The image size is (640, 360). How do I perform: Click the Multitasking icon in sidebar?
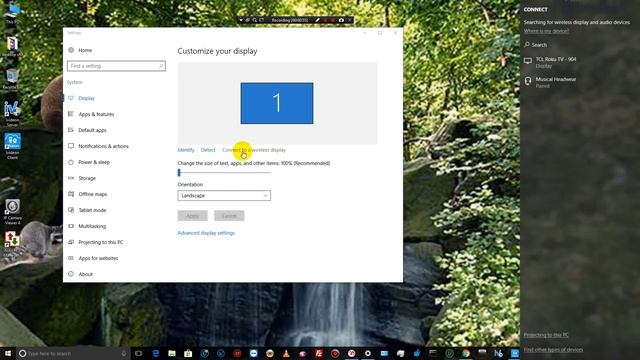(71, 226)
